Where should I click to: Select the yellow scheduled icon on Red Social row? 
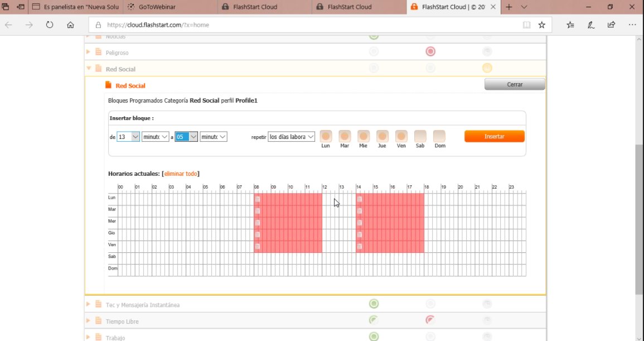click(486, 68)
